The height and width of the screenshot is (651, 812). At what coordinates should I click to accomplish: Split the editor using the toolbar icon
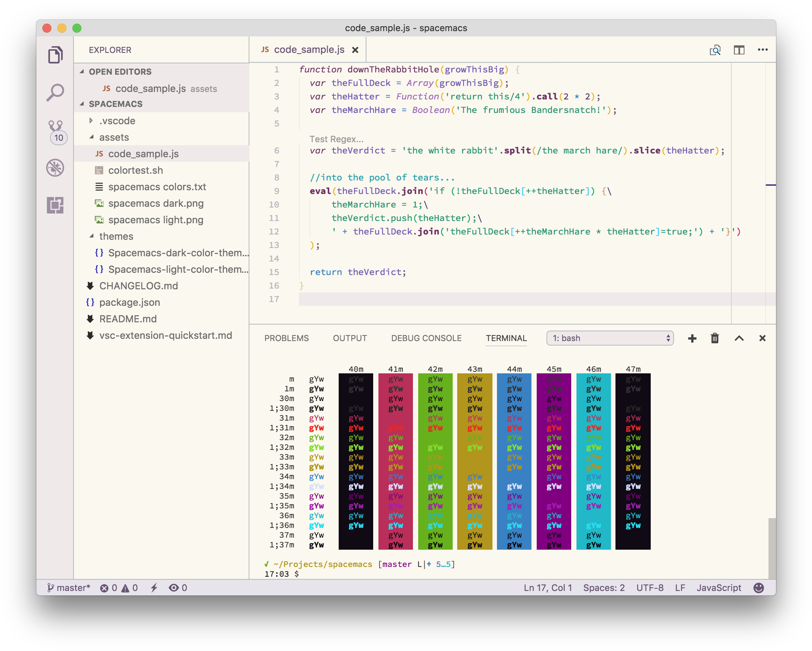pyautogui.click(x=739, y=50)
